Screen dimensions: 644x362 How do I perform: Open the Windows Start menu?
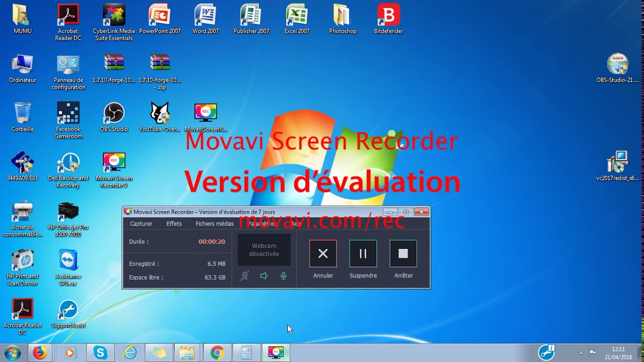tap(12, 352)
